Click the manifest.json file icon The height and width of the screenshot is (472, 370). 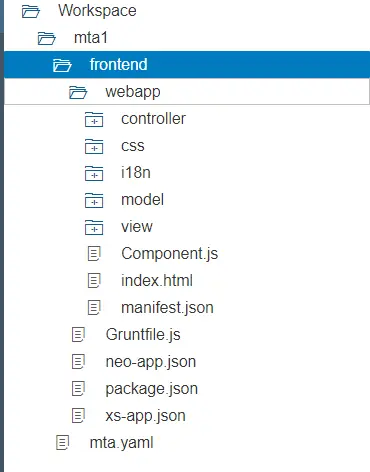(x=94, y=308)
